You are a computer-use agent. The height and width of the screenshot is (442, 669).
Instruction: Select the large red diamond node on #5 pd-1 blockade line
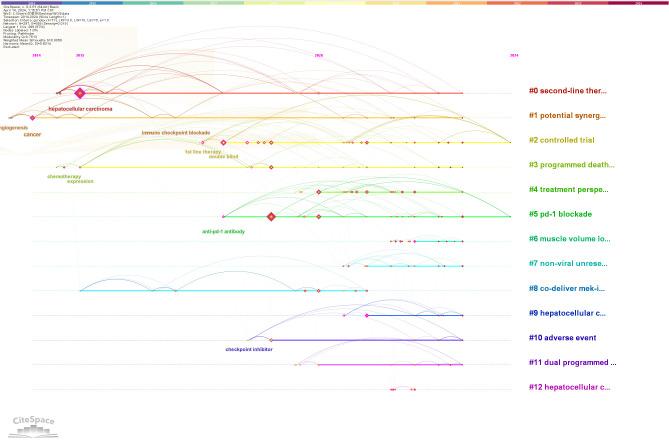pos(271,217)
